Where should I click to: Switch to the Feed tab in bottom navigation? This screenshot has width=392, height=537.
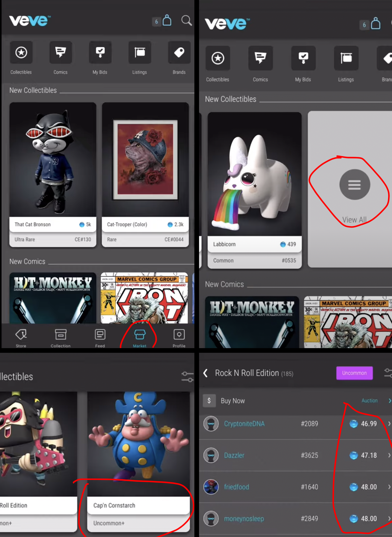pyautogui.click(x=100, y=338)
